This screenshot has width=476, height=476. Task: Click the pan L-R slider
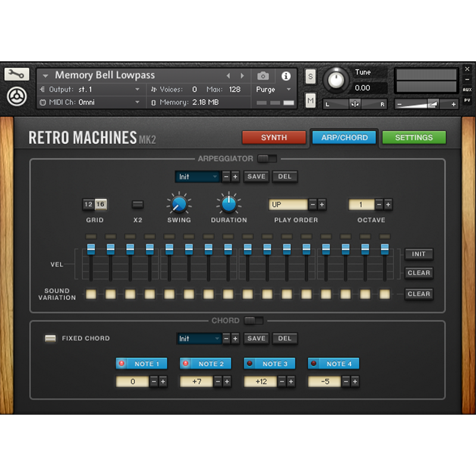(354, 104)
